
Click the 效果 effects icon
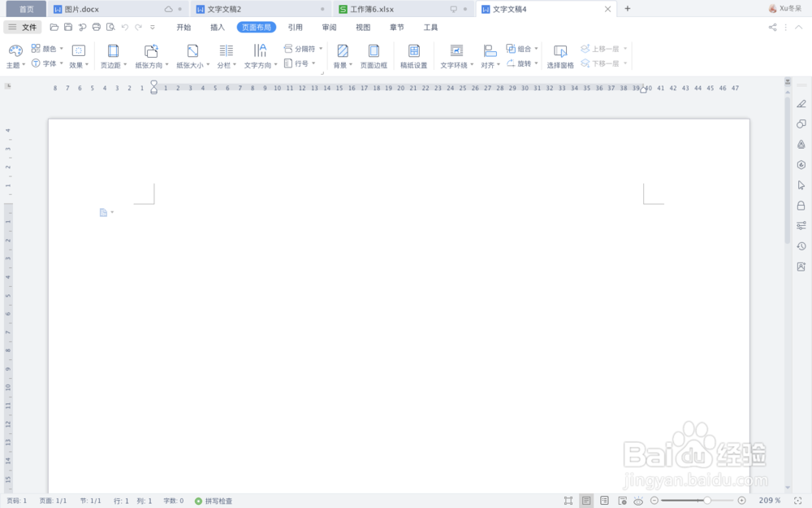[x=78, y=50]
